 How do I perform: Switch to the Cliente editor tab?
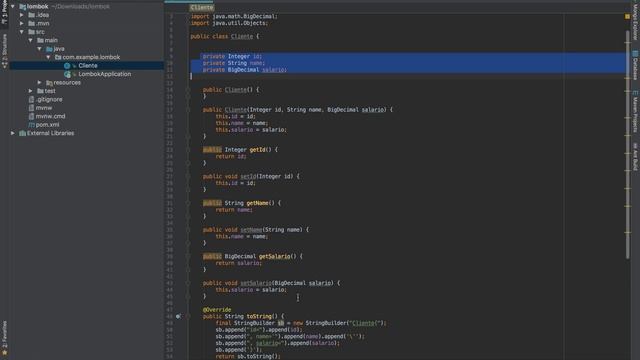click(x=202, y=7)
